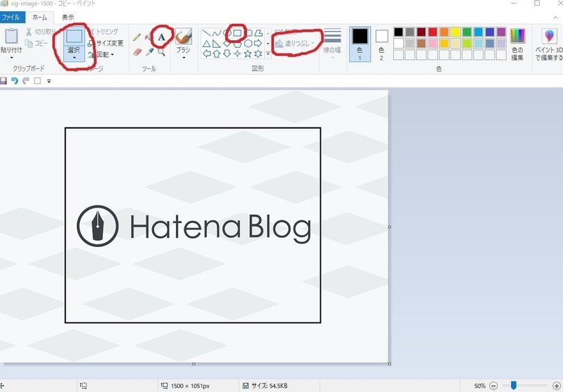Click the サイズ: 54.5KB status text
The width and height of the screenshot is (563, 392).
click(x=270, y=386)
